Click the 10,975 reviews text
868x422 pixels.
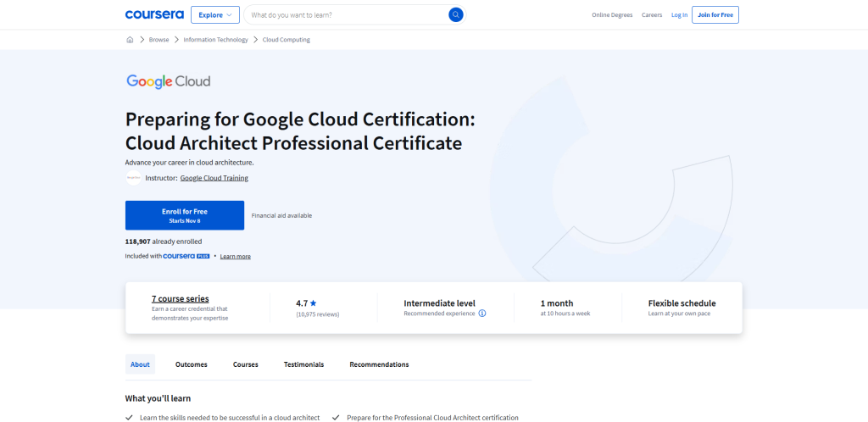tap(318, 314)
